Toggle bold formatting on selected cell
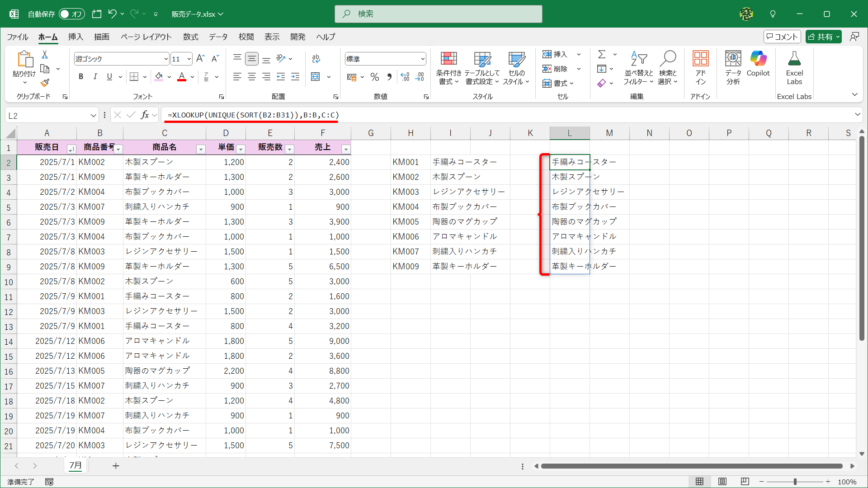 tap(81, 77)
